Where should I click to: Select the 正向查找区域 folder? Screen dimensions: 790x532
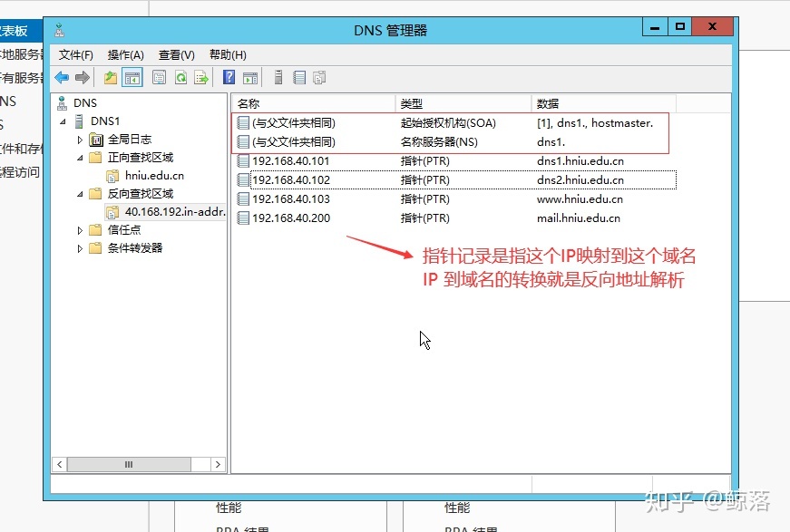[141, 157]
